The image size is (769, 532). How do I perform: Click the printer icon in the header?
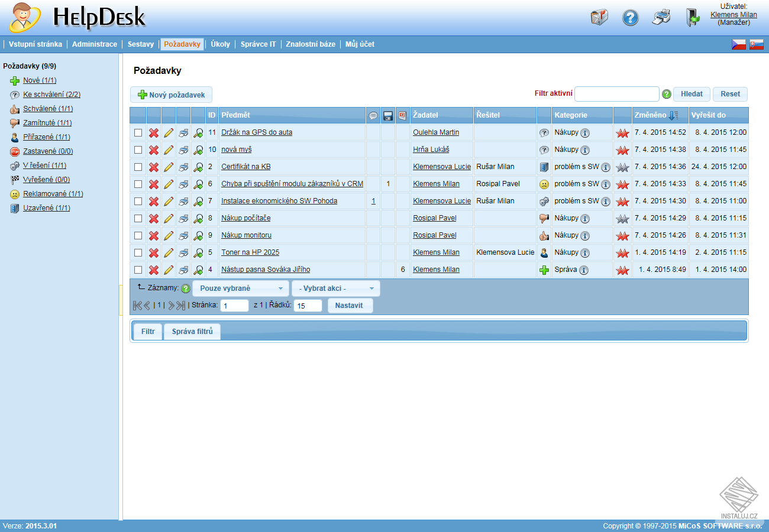661,18
